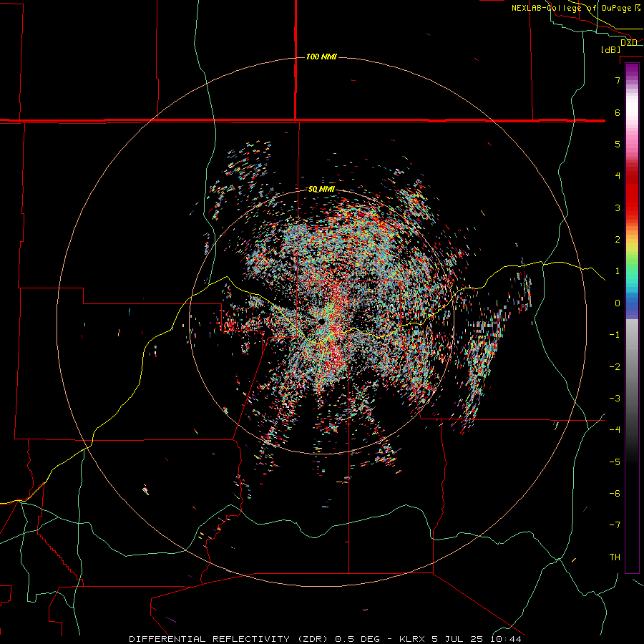
Task: Click the "0.5 DEG" elevation angle text
Action: point(357,639)
